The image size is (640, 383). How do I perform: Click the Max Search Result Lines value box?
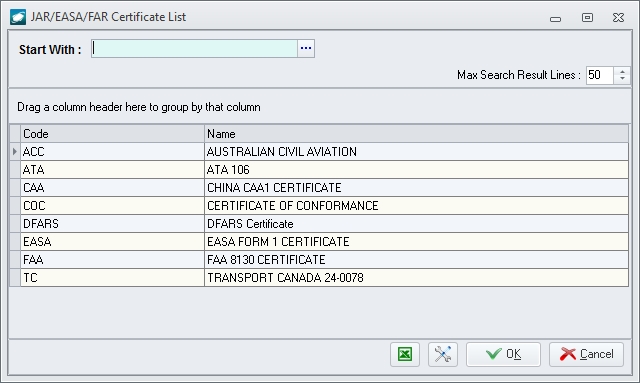(x=600, y=75)
